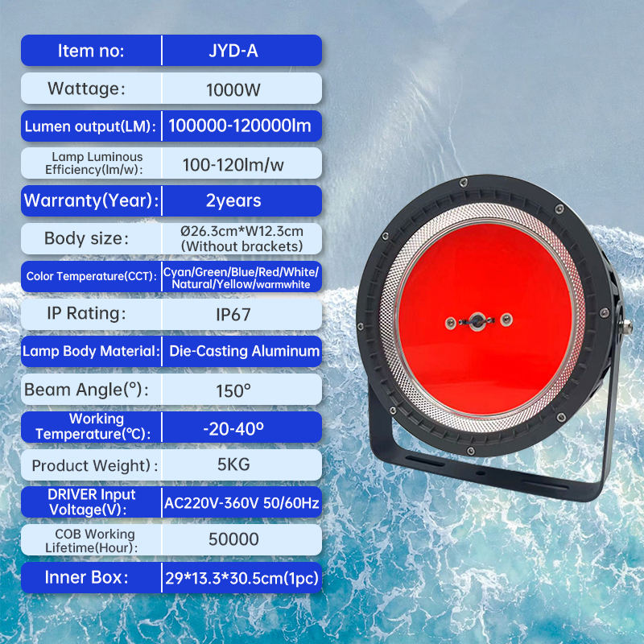The width and height of the screenshot is (644, 644).
Task: Select the 'IP67' rating value
Action: 233,315
